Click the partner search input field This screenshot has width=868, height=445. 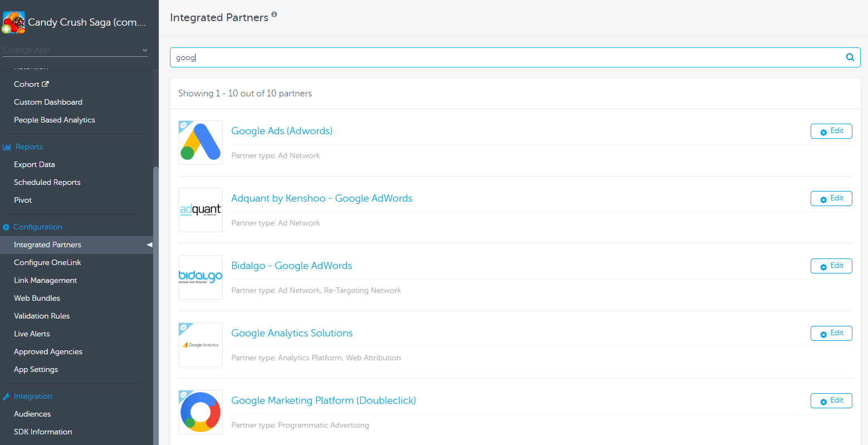[x=501, y=57]
